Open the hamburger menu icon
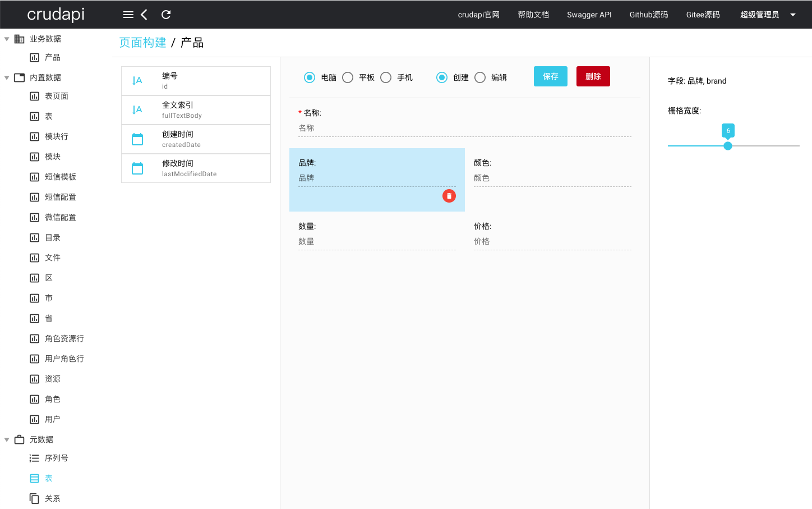Screen dimensions: 812x509 [128, 15]
